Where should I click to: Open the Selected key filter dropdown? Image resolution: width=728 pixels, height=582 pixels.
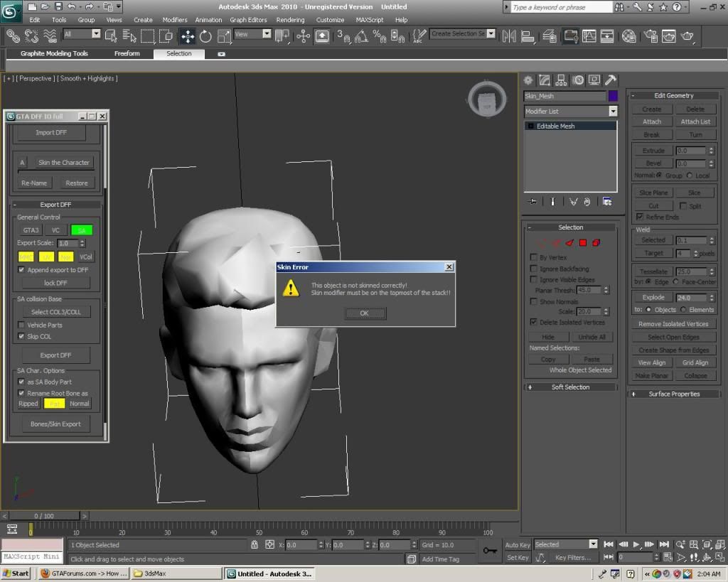pyautogui.click(x=593, y=544)
